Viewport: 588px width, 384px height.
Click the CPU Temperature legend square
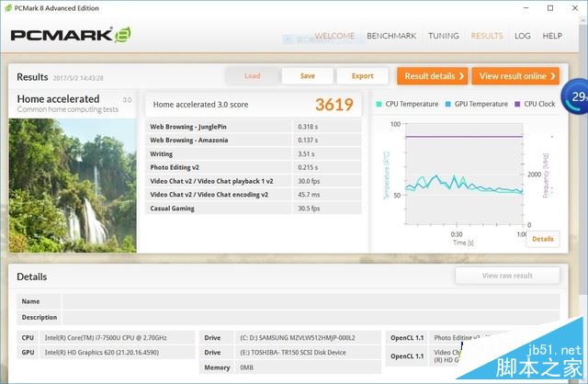379,104
